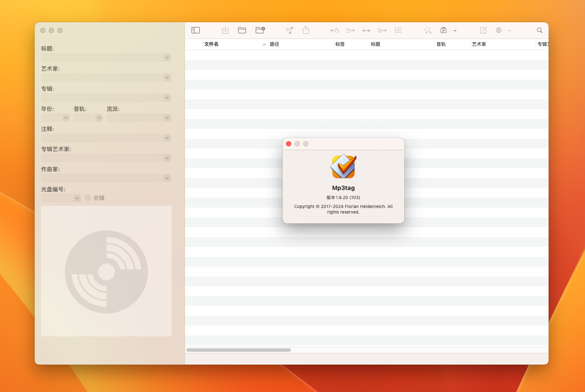
Task: Click the Mp3tag title text in dialog
Action: click(343, 188)
